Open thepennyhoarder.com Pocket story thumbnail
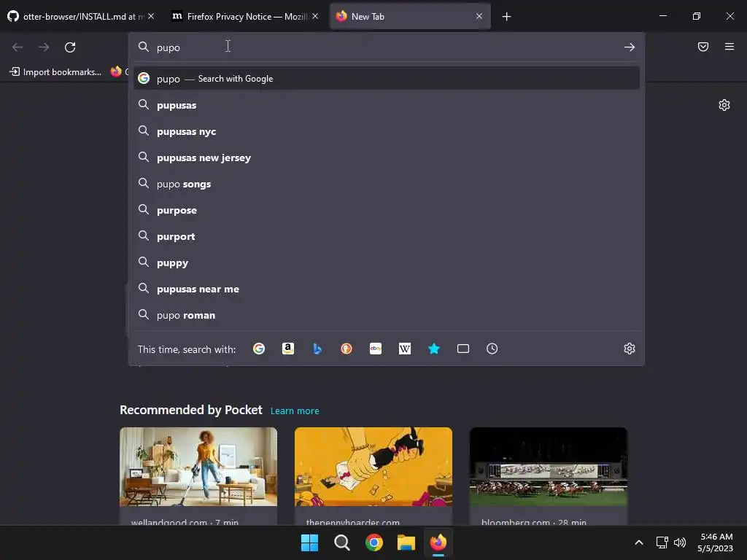Image resolution: width=747 pixels, height=560 pixels. point(373,467)
